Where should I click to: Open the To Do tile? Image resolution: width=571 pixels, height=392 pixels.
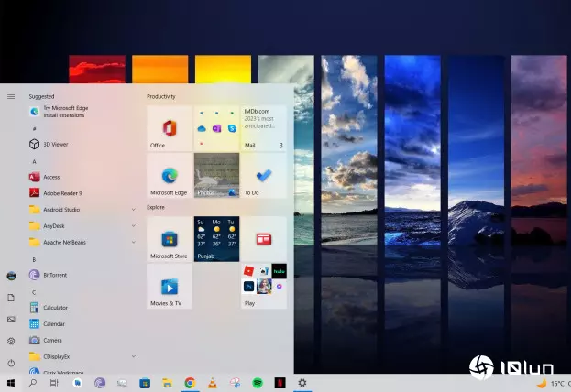pyautogui.click(x=263, y=176)
